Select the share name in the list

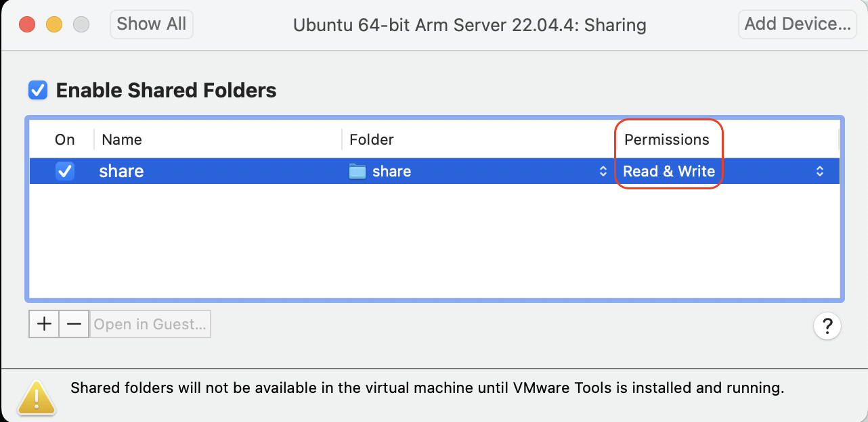click(121, 171)
